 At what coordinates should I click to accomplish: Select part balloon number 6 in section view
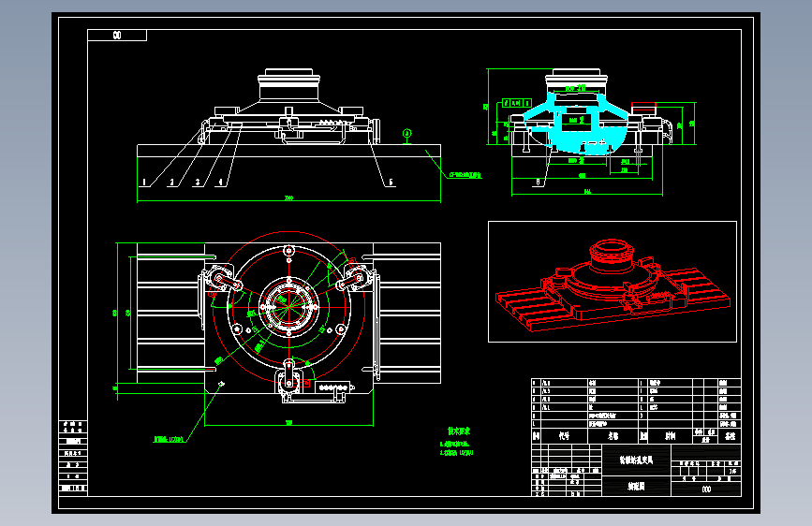(x=538, y=182)
